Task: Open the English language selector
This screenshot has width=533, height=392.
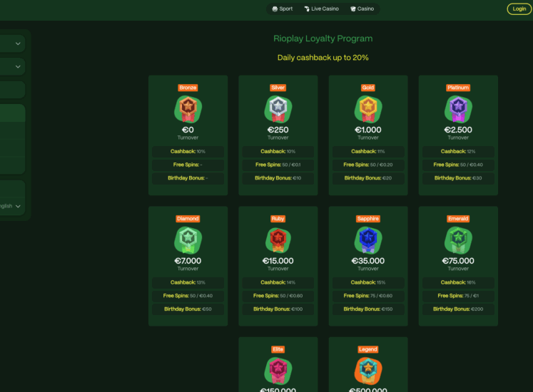Action: coord(10,206)
